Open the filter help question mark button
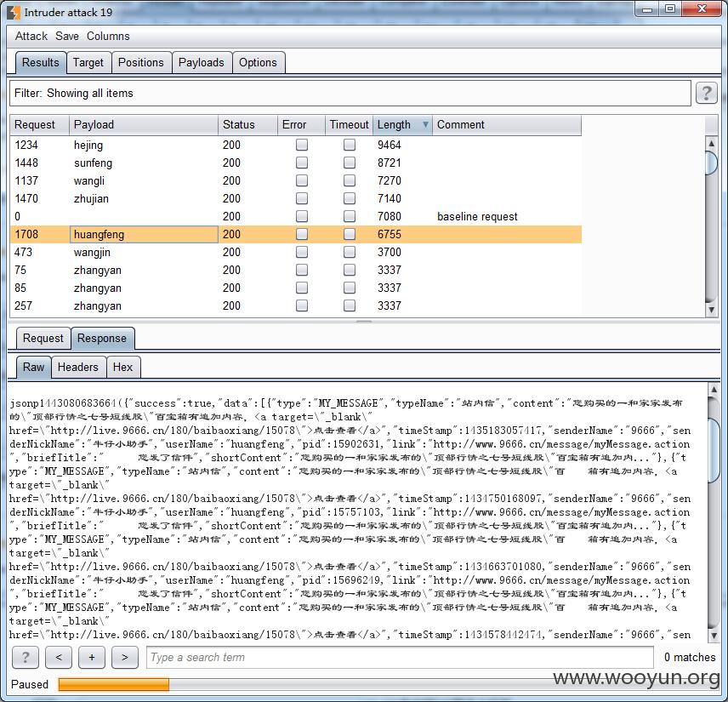The image size is (728, 702). point(706,94)
